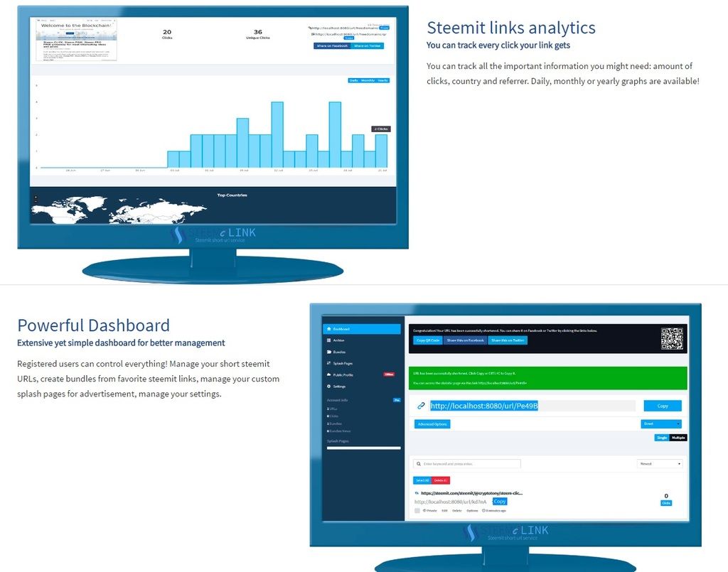Select the Single URL mode toggle

[x=662, y=438]
